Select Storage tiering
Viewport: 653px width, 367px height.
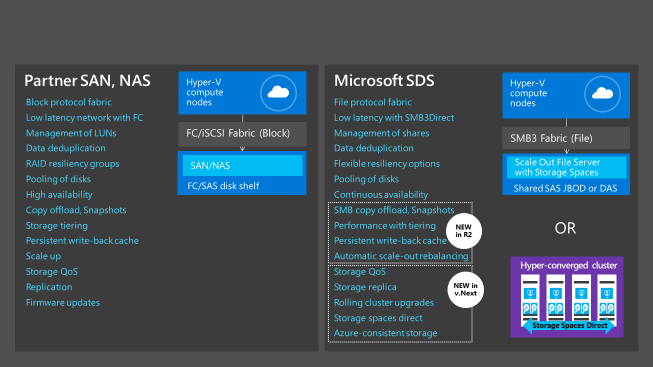click(57, 225)
